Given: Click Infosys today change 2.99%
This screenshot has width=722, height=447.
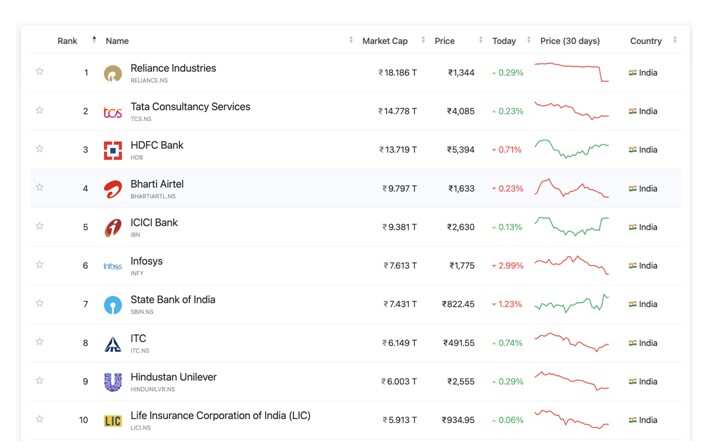Looking at the screenshot, I should 507,266.
